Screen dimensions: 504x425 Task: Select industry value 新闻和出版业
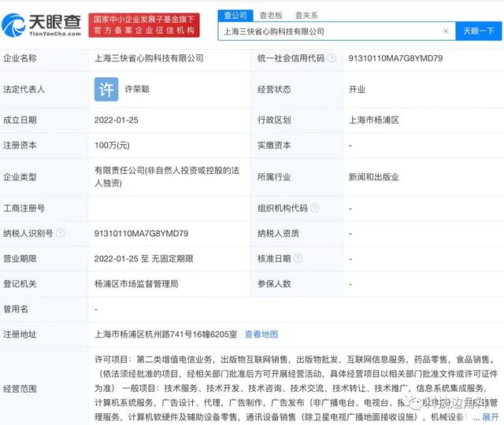(x=374, y=177)
